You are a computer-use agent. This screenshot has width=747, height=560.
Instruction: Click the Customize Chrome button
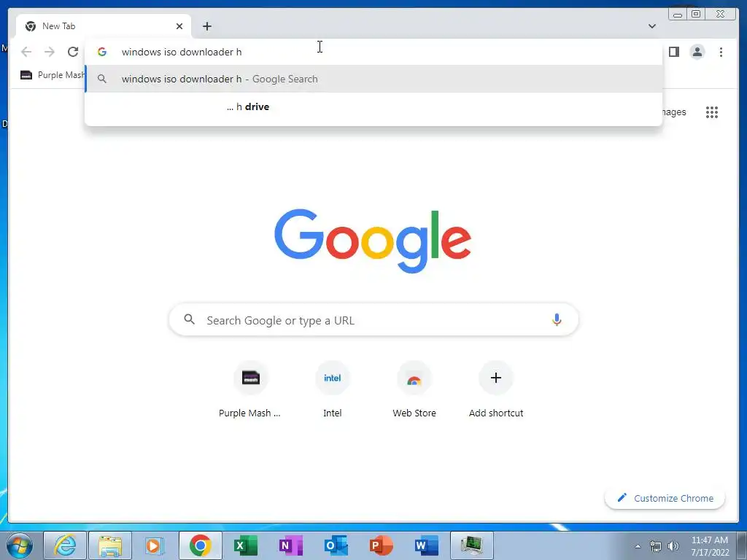coord(665,498)
